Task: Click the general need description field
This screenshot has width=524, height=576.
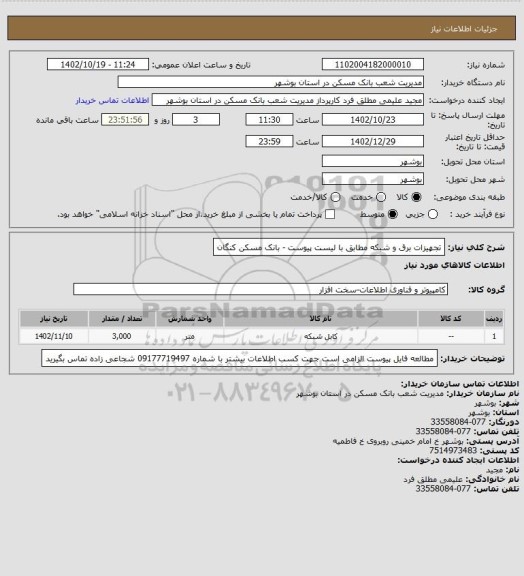Action: point(329,247)
